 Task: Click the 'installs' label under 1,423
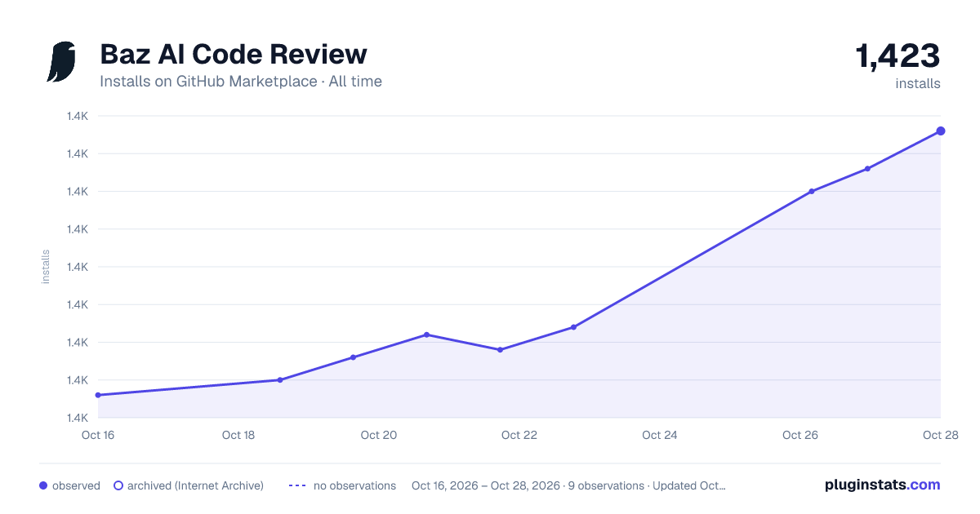point(918,84)
